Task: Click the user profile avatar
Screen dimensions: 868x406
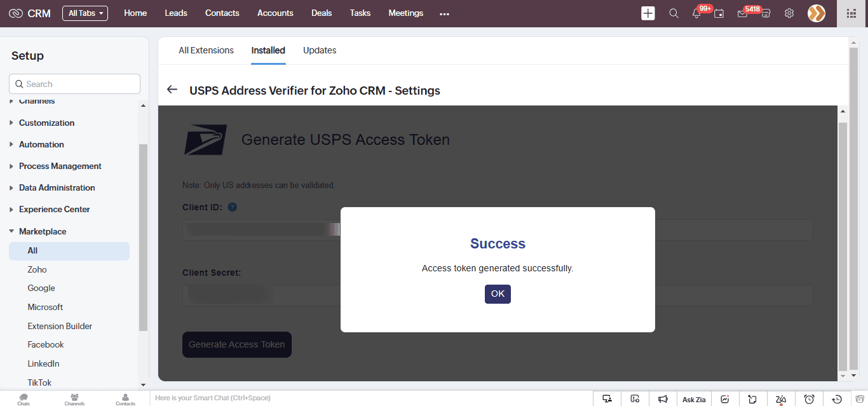Action: 817,13
